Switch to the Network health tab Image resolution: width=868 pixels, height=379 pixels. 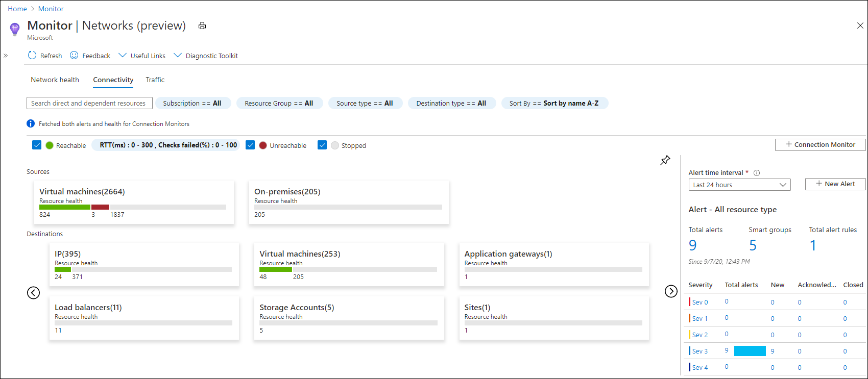tap(55, 80)
